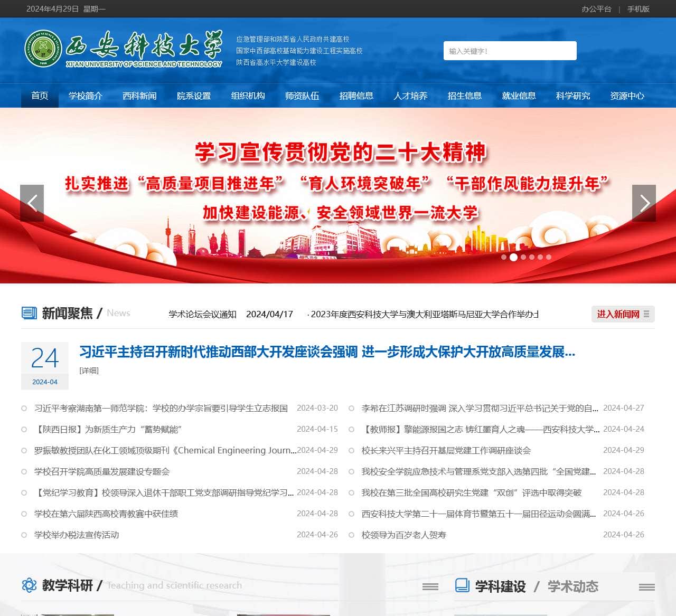
Task: Select the fourth banner carousel dot
Action: point(532,257)
